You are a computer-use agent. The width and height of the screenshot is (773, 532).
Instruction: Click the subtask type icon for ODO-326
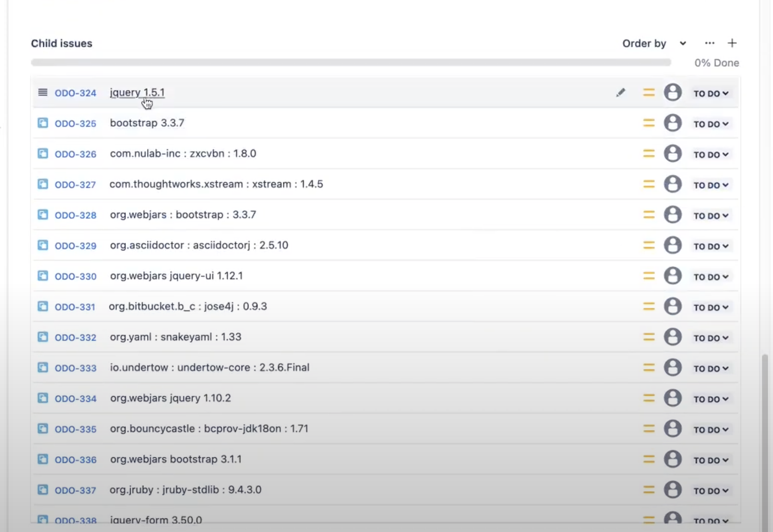coord(43,154)
